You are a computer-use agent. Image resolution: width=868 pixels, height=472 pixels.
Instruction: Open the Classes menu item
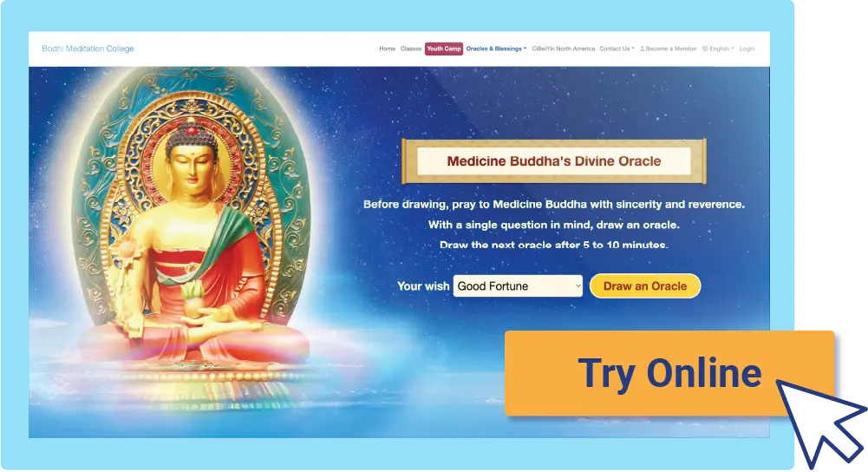411,49
